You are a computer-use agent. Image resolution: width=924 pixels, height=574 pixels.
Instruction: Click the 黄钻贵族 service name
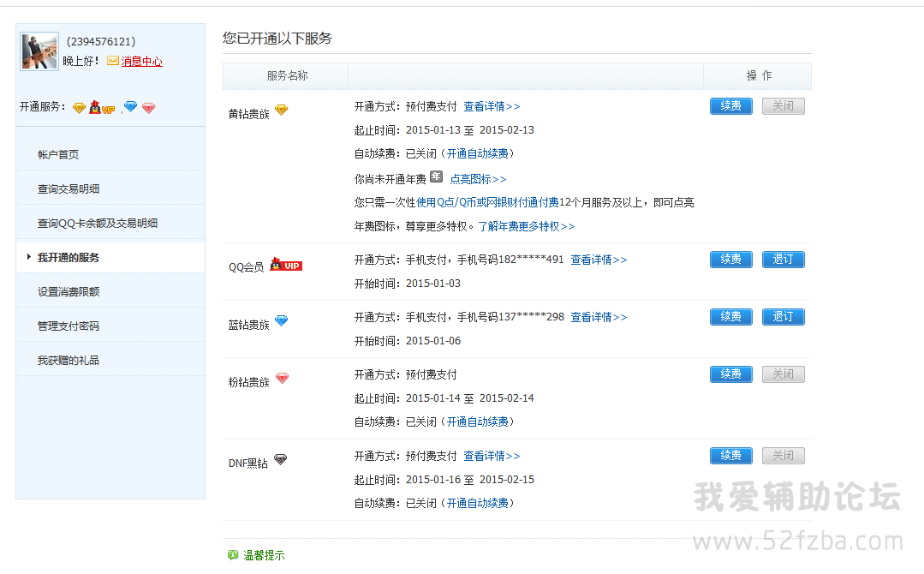[248, 114]
